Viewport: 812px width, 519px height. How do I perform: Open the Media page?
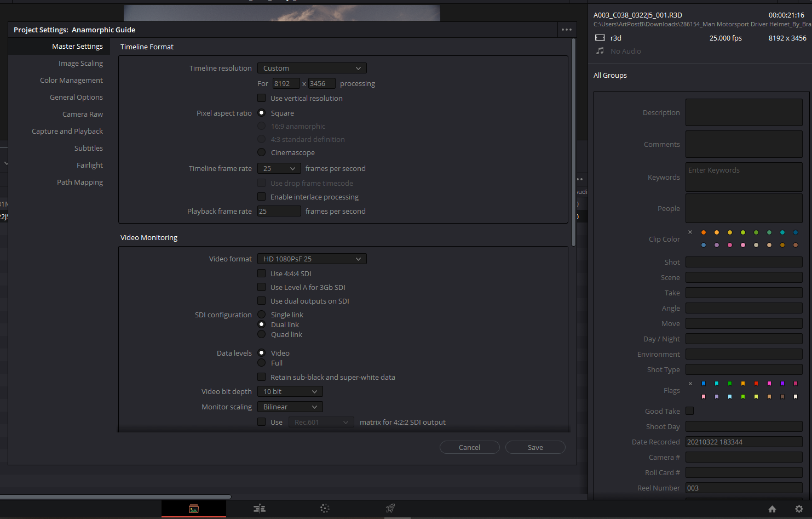pyautogui.click(x=193, y=509)
